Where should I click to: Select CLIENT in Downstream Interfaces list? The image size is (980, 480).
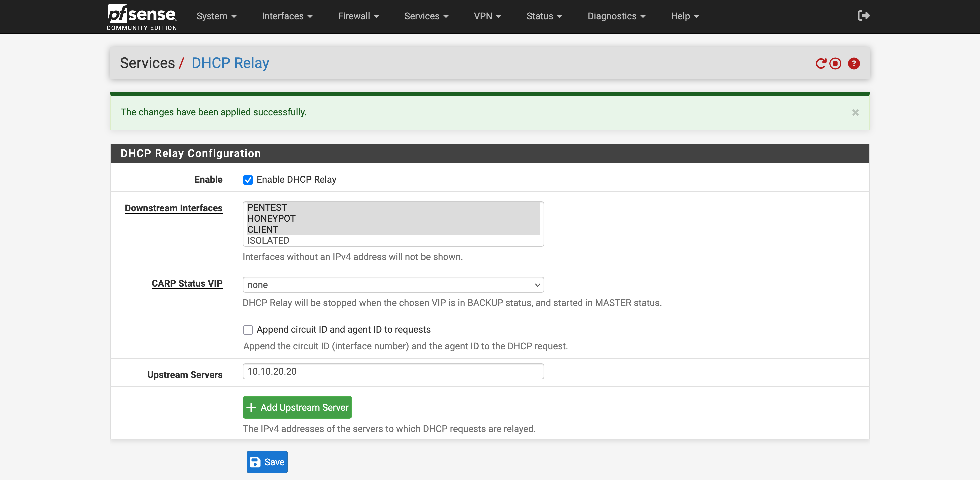[393, 229]
